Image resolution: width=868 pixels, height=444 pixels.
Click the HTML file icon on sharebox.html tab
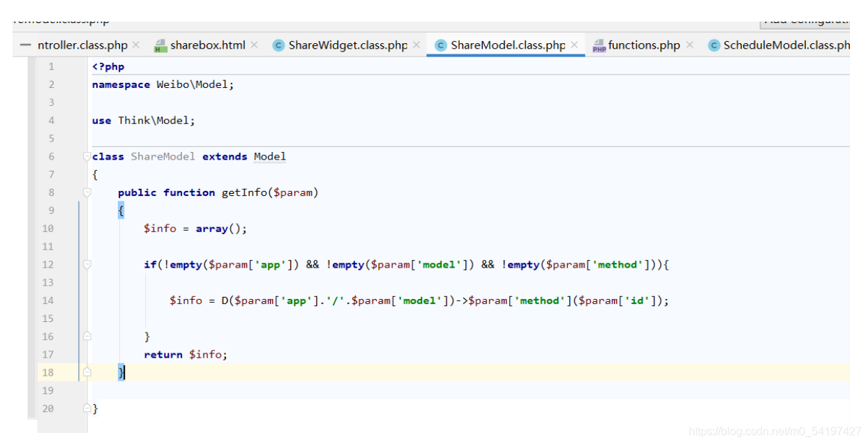click(160, 46)
